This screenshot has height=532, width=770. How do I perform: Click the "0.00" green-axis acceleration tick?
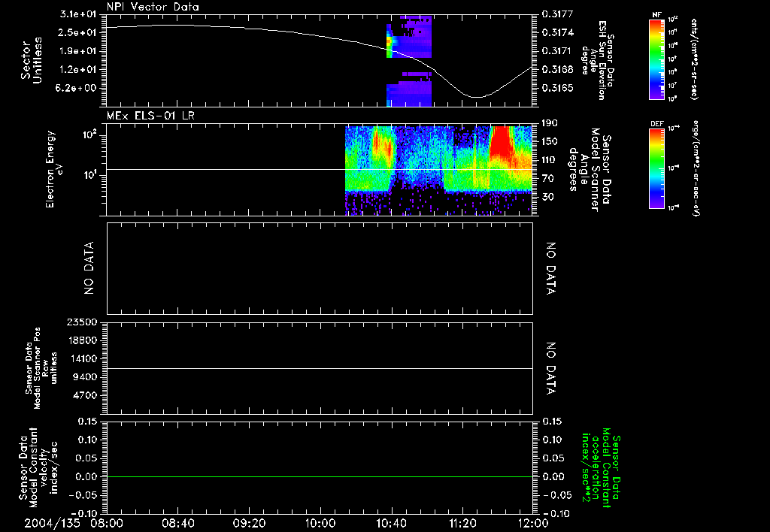pyautogui.click(x=553, y=476)
